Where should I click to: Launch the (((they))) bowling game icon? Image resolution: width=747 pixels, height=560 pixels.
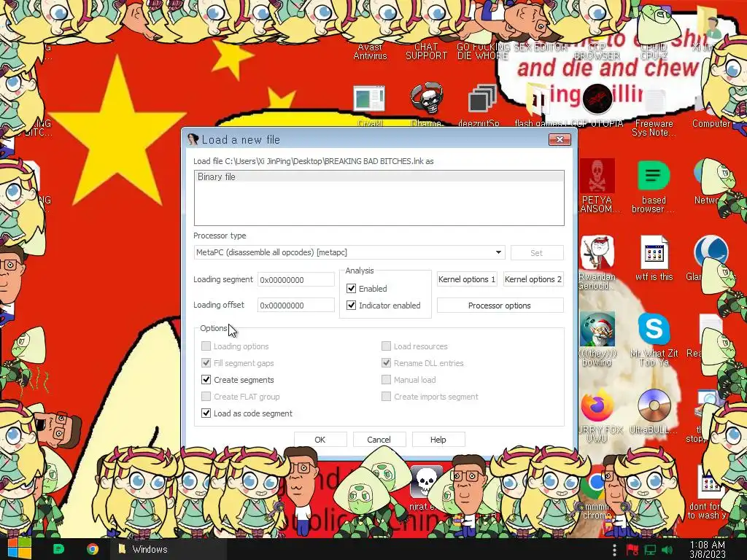click(x=597, y=329)
